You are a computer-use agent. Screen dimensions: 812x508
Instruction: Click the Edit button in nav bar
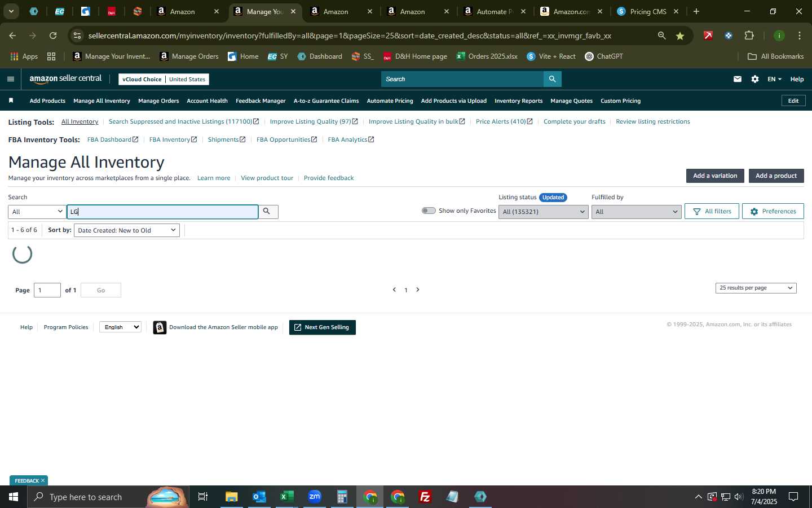793,100
